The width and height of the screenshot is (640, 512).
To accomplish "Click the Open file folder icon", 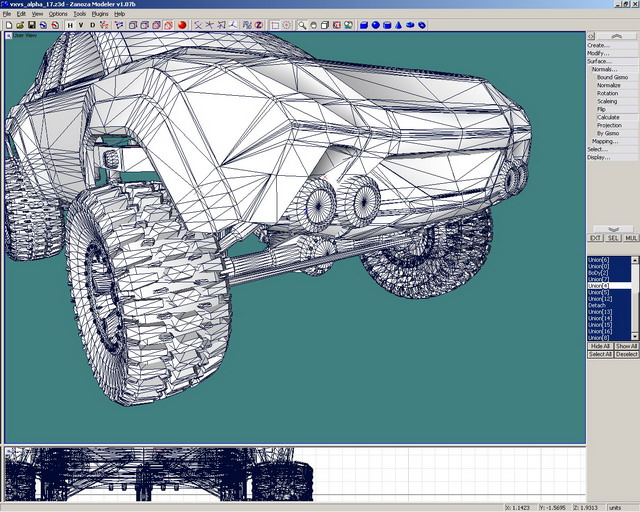I will (x=19, y=25).
